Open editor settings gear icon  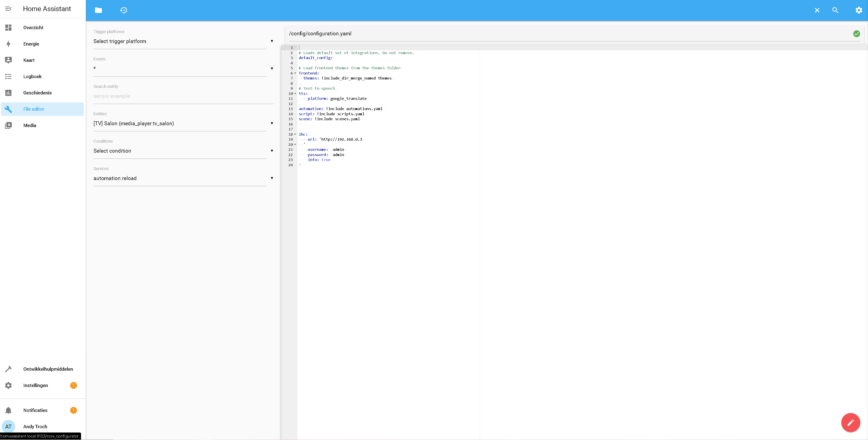858,10
